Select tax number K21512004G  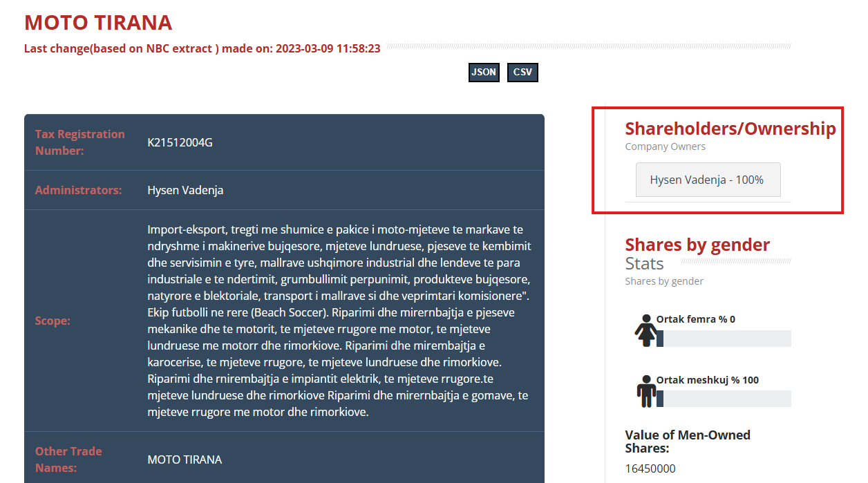point(180,143)
